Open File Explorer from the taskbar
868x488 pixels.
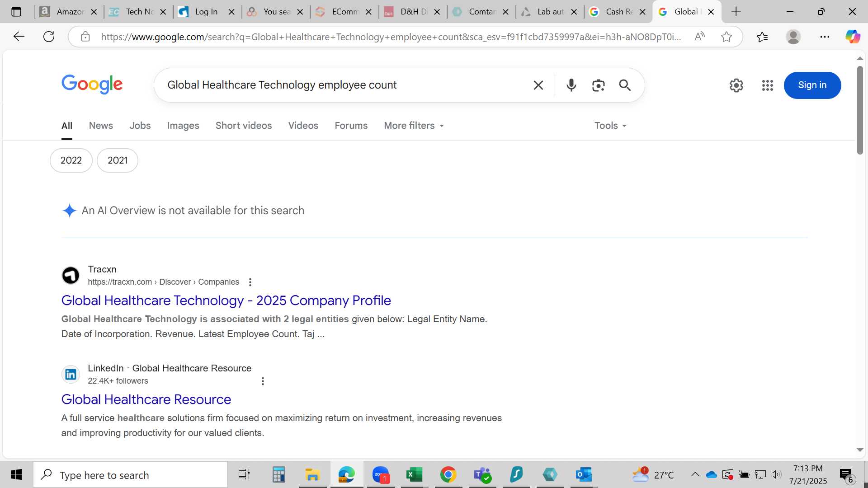pos(312,475)
